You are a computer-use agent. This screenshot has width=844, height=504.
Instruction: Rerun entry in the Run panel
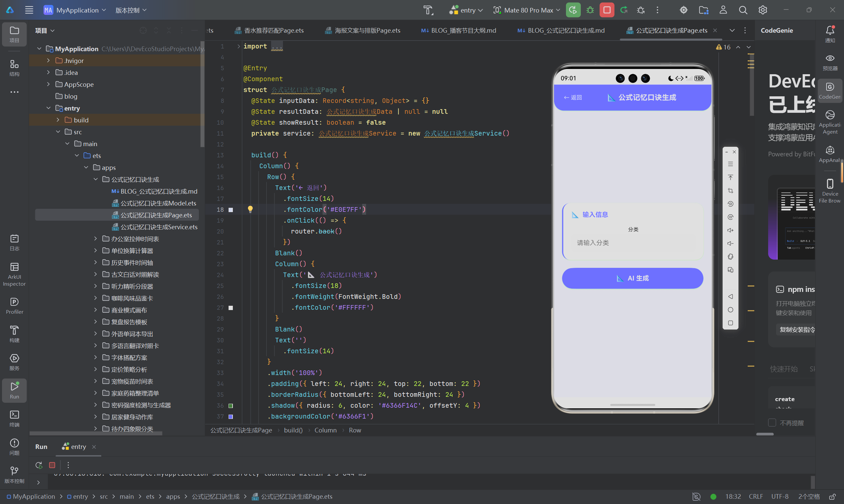[39, 465]
